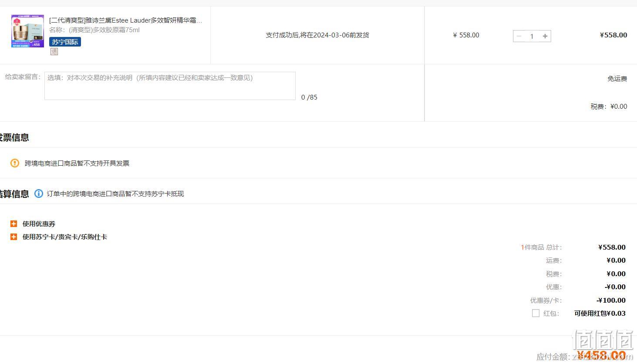Screen dimensions: 637x364
Task: Click the 优惠券/卡 discount amount -¥100.00
Action: click(611, 300)
